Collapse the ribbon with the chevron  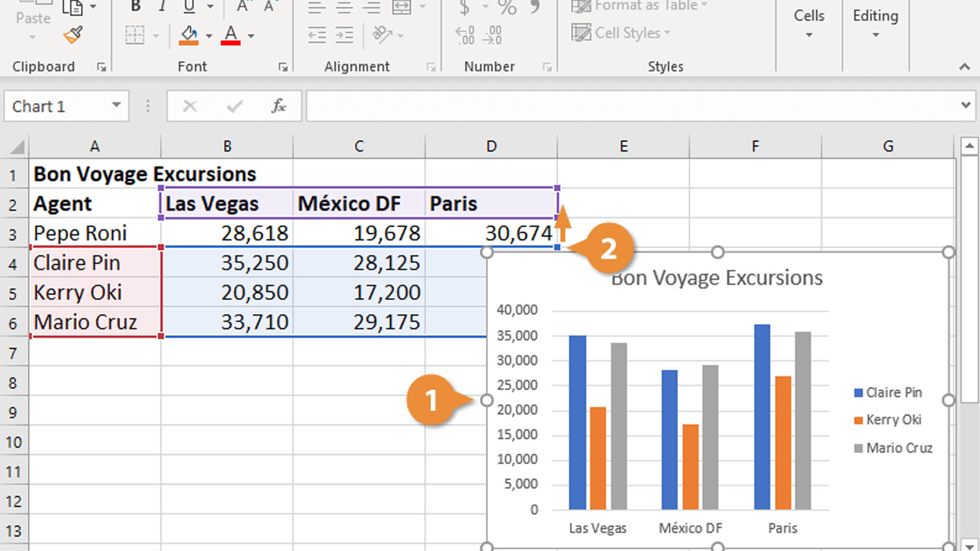[x=964, y=67]
